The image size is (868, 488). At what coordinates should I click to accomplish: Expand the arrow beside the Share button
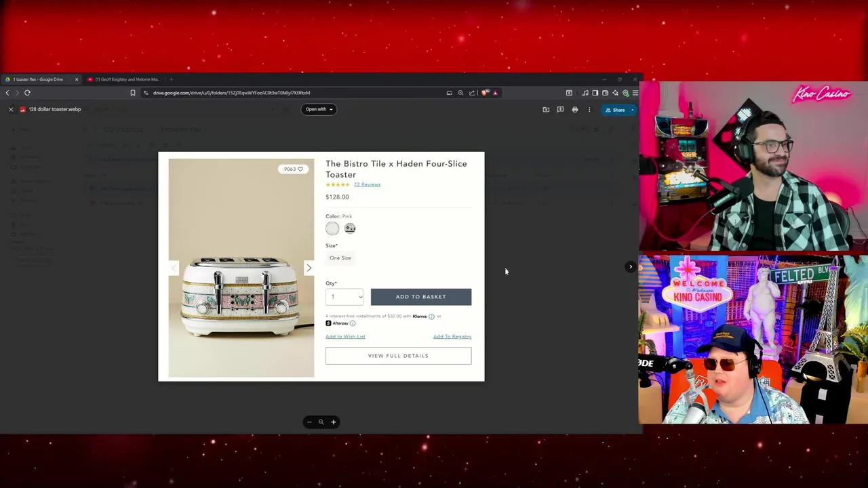pyautogui.click(x=632, y=110)
